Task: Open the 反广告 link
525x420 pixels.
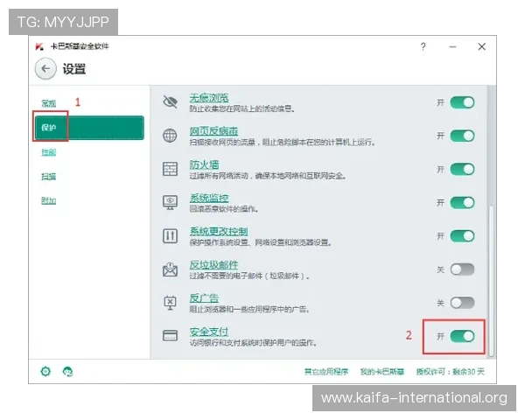Action: (204, 298)
